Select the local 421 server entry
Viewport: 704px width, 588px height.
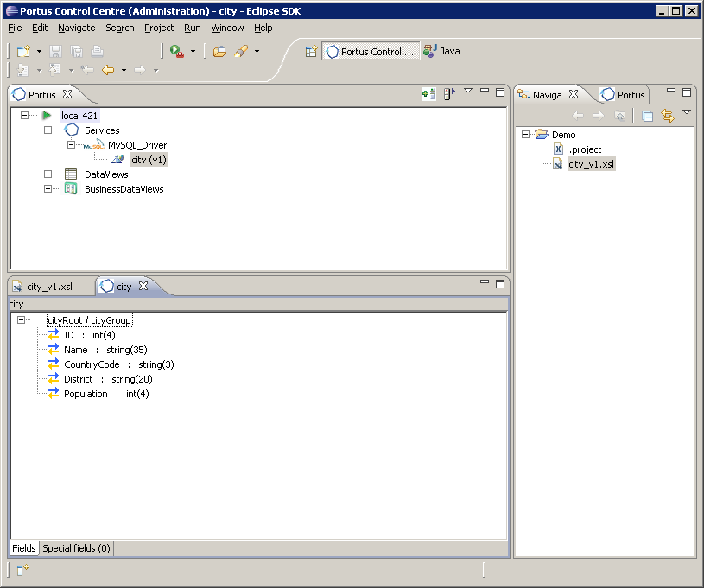click(79, 116)
